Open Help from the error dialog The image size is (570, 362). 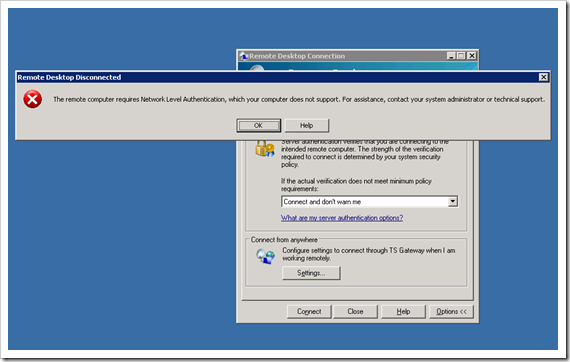coord(306,125)
